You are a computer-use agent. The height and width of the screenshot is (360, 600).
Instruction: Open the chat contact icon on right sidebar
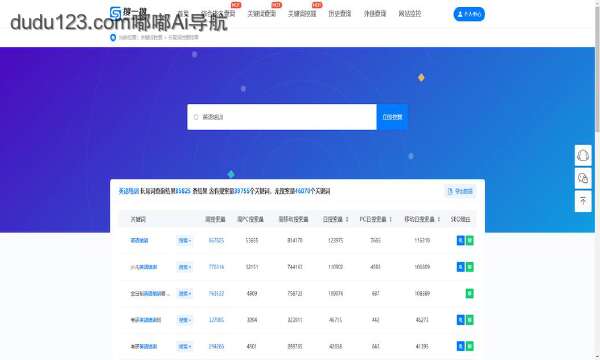(583, 178)
